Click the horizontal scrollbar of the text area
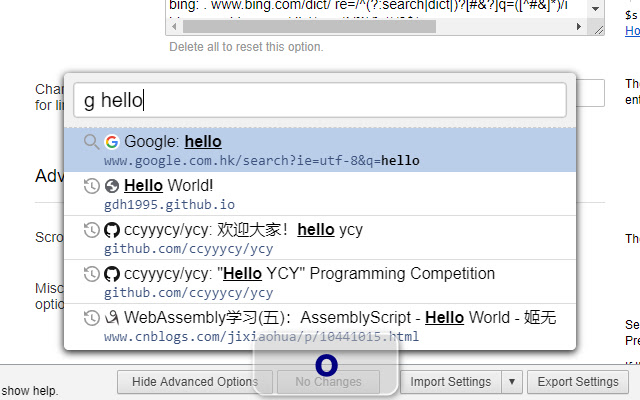The image size is (640, 400). pyautogui.click(x=300, y=27)
